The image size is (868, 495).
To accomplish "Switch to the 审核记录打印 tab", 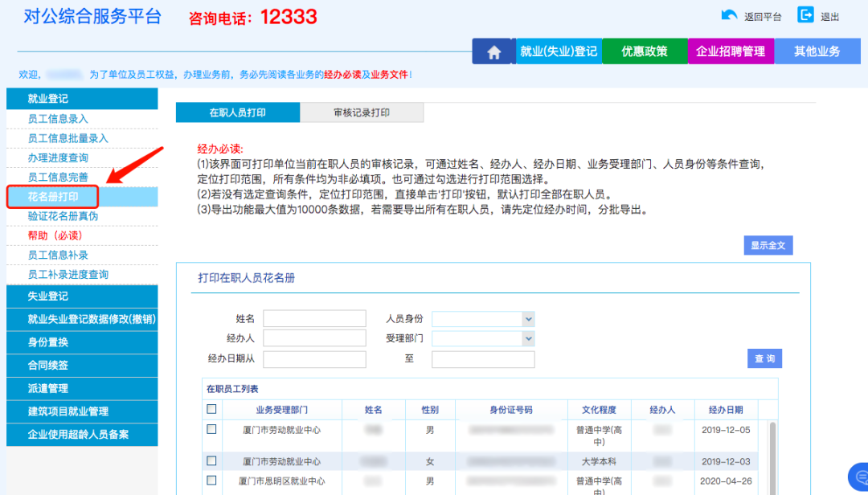I will (x=362, y=113).
